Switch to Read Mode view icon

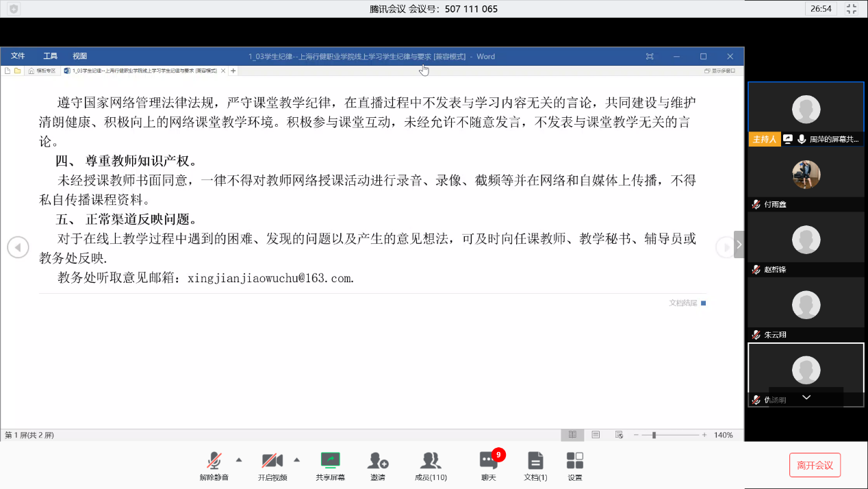click(572, 435)
